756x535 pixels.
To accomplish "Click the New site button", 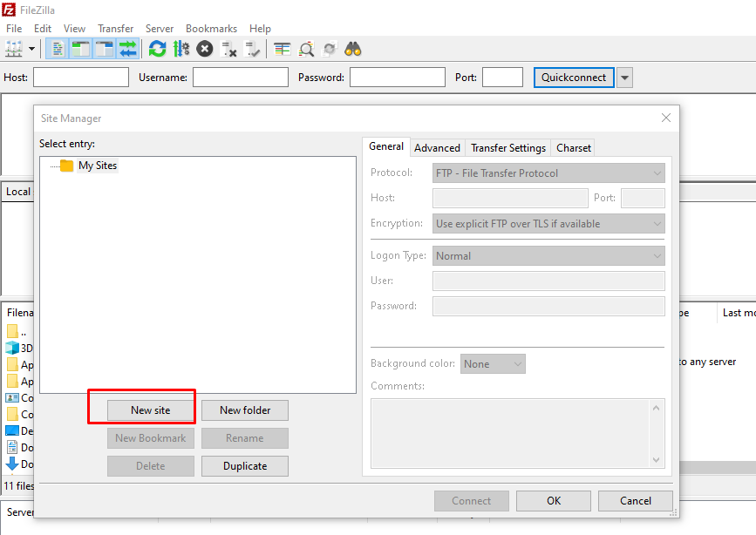I will pyautogui.click(x=151, y=410).
